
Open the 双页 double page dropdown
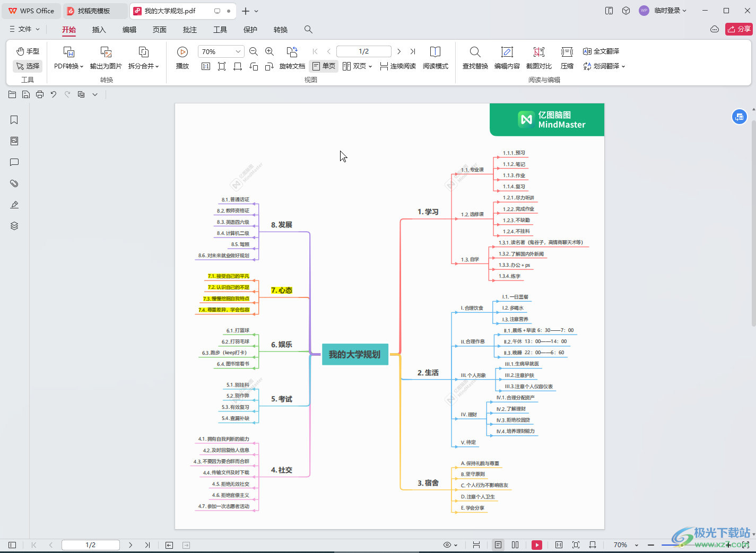point(358,66)
